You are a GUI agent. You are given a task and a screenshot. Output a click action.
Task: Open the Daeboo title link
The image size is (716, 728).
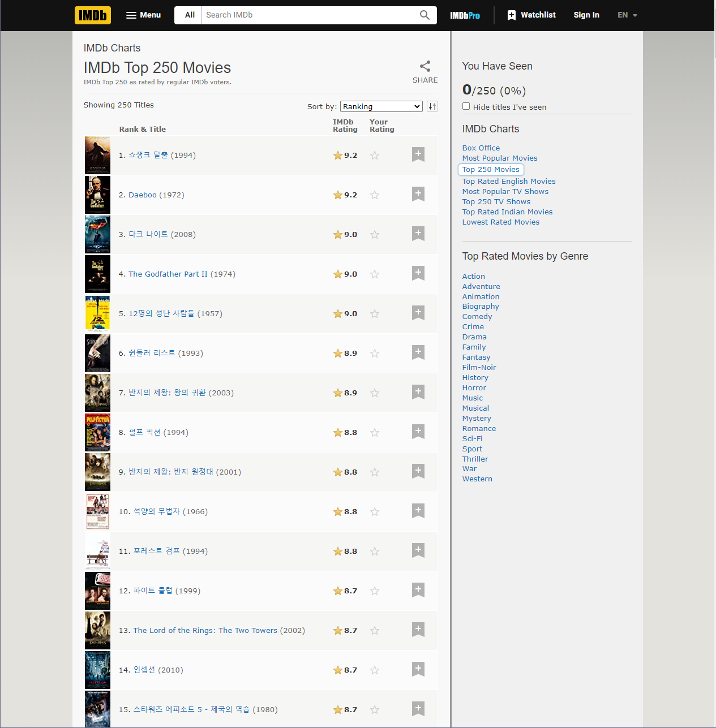[x=143, y=195]
